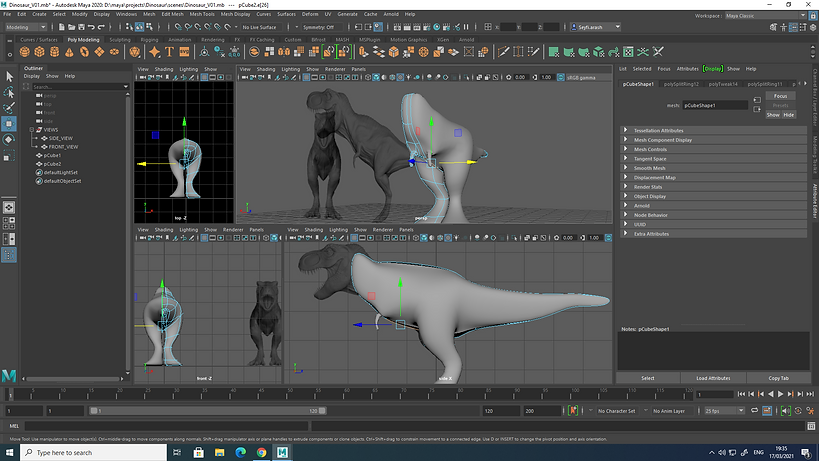
Task: Create a platonic solid from the shelf
Action: (135, 52)
